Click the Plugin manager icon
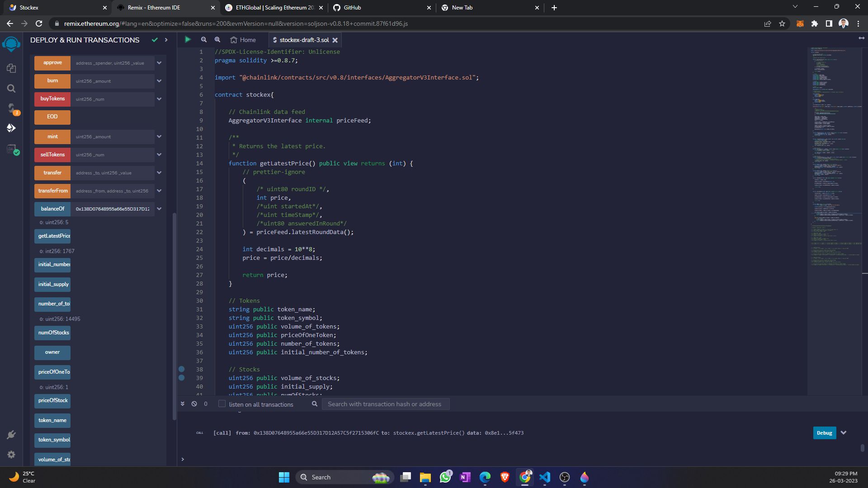This screenshot has width=868, height=488. (11, 434)
